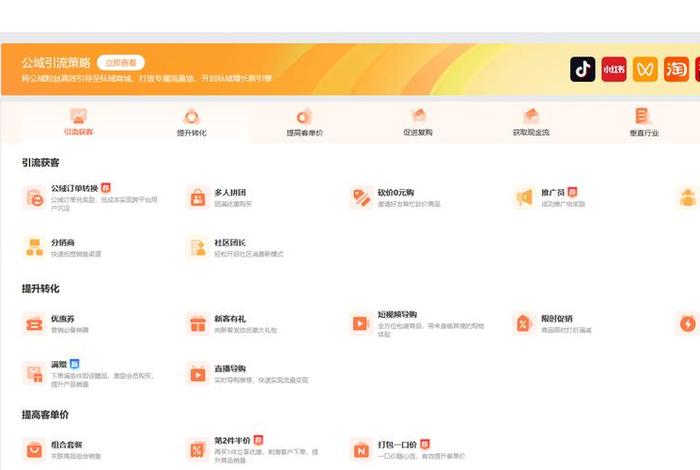700x470 pixels.
Task: Click the 短视频导购 video icon
Action: (x=361, y=324)
